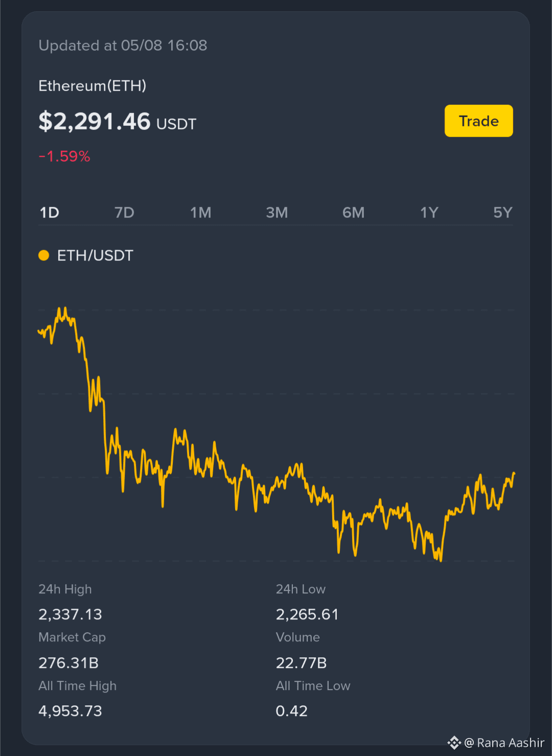Switch to the 6M time range

click(x=353, y=213)
